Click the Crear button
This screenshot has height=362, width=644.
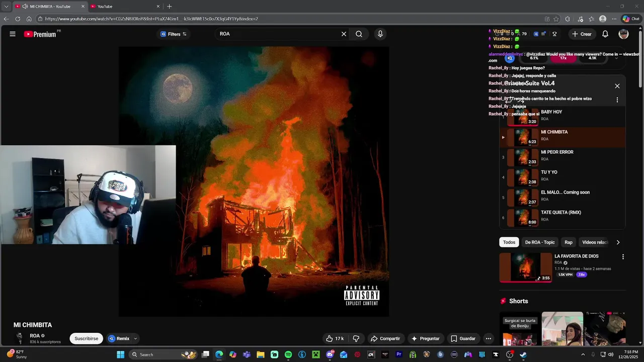[x=582, y=34]
